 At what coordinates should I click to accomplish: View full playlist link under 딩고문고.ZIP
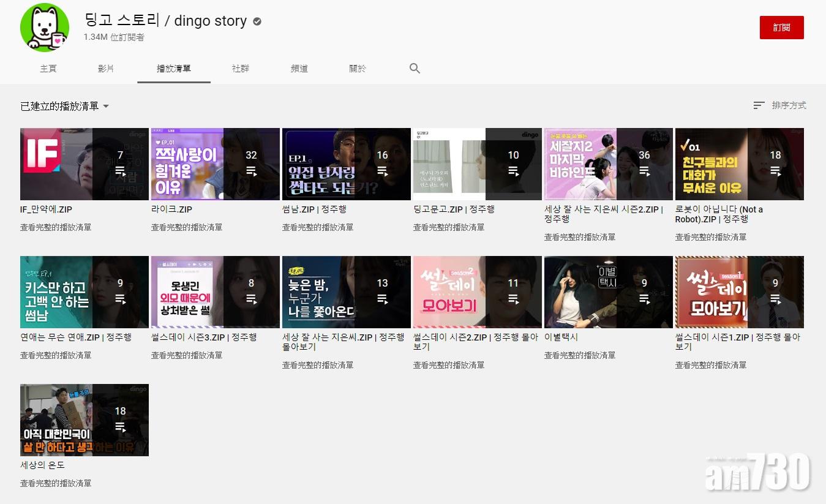tap(448, 227)
